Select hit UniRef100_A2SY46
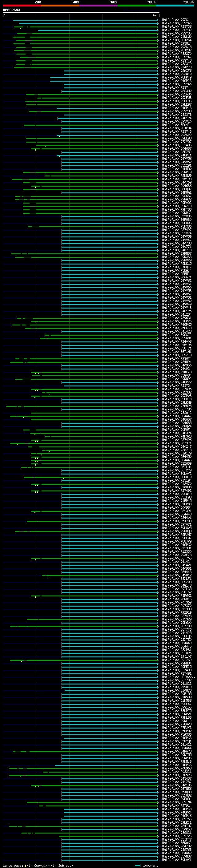The image size is (197, 868). click(x=176, y=23)
